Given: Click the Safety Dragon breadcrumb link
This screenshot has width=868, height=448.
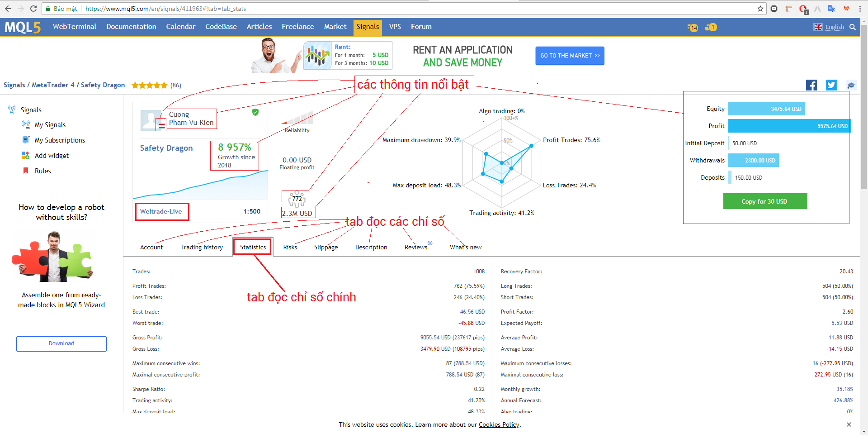Looking at the screenshot, I should point(103,85).
